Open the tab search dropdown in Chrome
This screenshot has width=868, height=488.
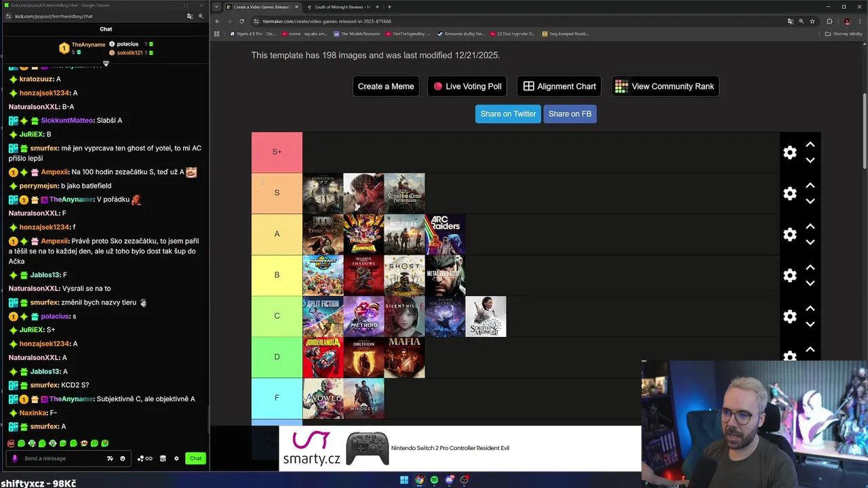coord(216,7)
